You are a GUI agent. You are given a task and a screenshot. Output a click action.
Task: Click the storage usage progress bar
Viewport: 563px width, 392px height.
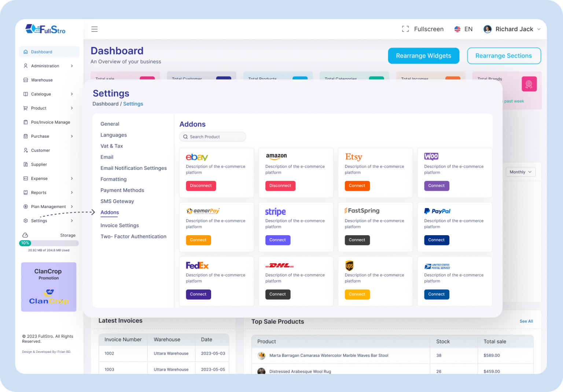pyautogui.click(x=48, y=243)
